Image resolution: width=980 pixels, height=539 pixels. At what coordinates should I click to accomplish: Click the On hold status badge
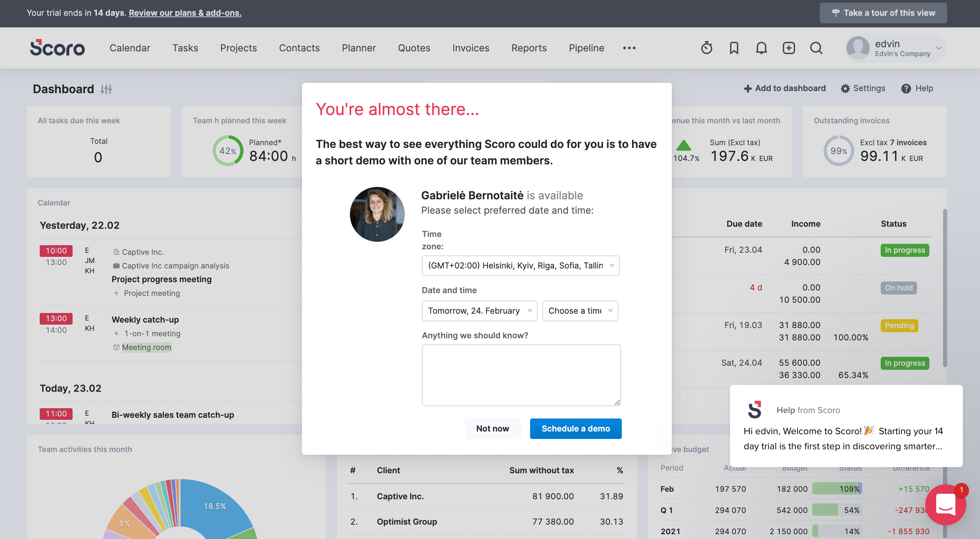pyautogui.click(x=898, y=288)
